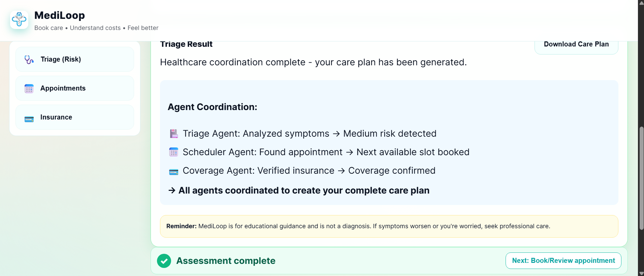This screenshot has height=276, width=644.
Task: Click the page's vertical scrollbar thumb
Action: [x=641, y=178]
